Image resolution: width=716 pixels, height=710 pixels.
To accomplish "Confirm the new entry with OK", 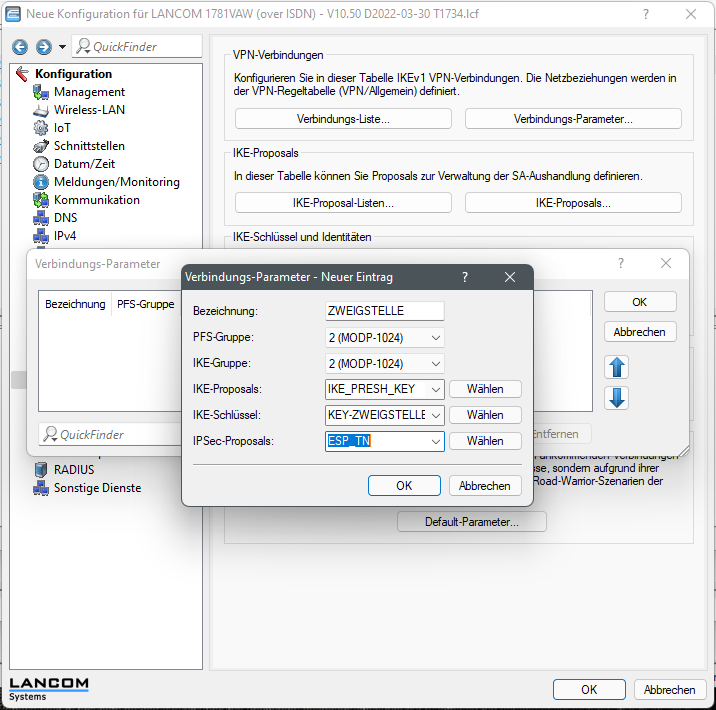I will [x=404, y=485].
